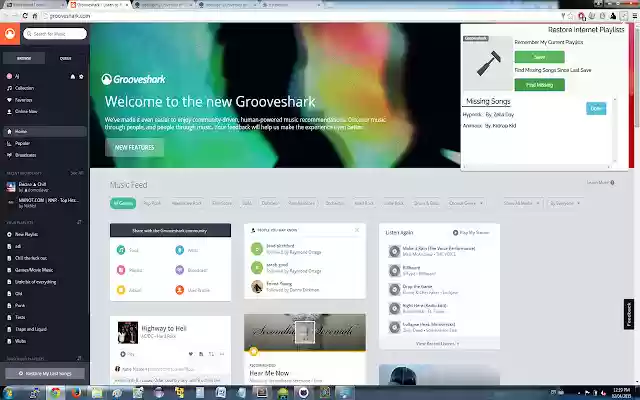Open the Punk playlist
Viewport: 640px width, 400px height.
coord(20,305)
